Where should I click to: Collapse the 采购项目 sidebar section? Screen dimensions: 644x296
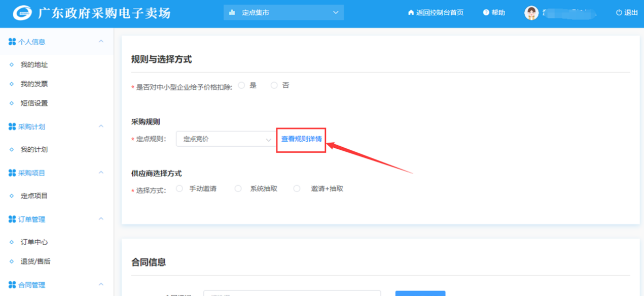click(x=101, y=173)
